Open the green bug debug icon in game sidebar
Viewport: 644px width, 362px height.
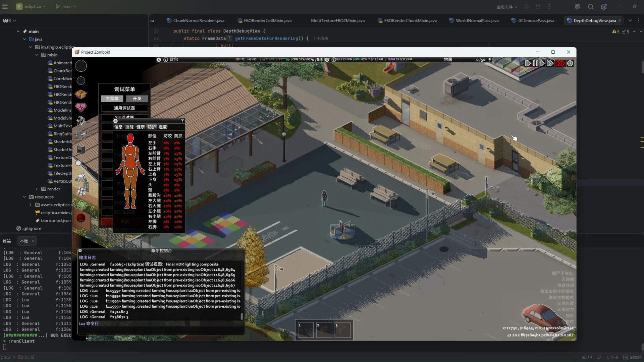(x=81, y=204)
